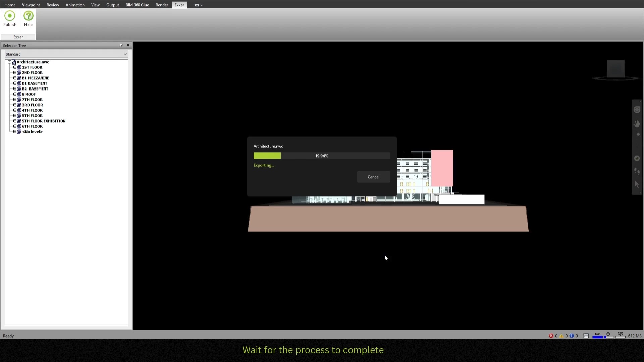Click the export progress bar
This screenshot has height=362, width=644.
(322, 156)
